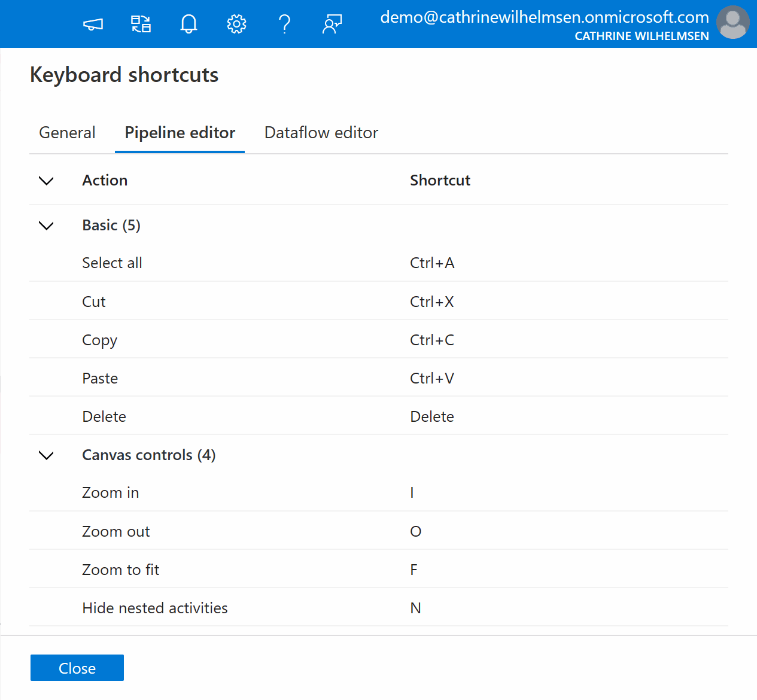Switch to the Dataflow editor tab
This screenshot has height=700, width=757.
click(x=321, y=133)
